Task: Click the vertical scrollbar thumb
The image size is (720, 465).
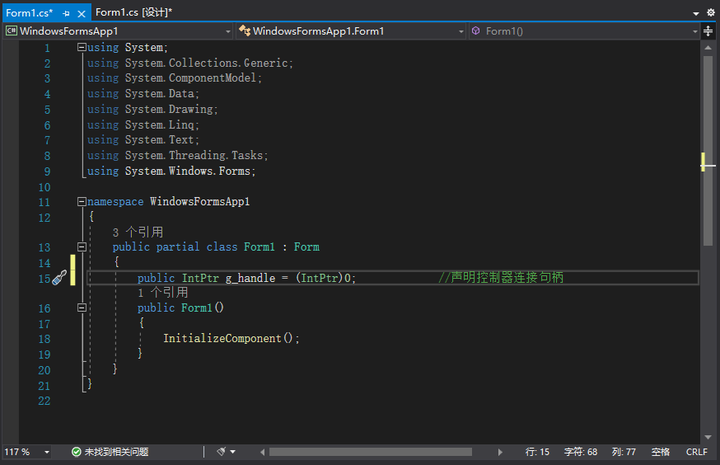Action: (x=708, y=151)
